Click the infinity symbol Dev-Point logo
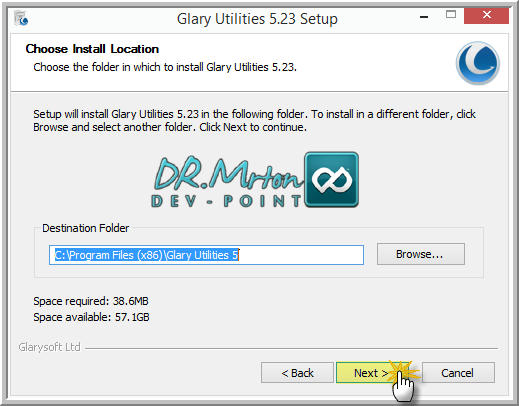The height and width of the screenshot is (406, 519). tap(332, 180)
